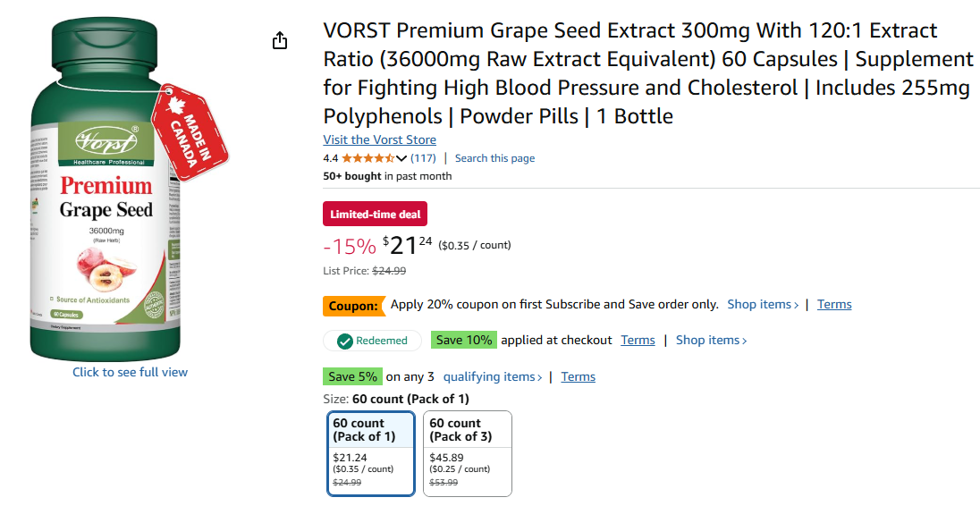The width and height of the screenshot is (980, 506).
Task: Select the 60 count Pack of 1 option
Action: pyautogui.click(x=371, y=453)
